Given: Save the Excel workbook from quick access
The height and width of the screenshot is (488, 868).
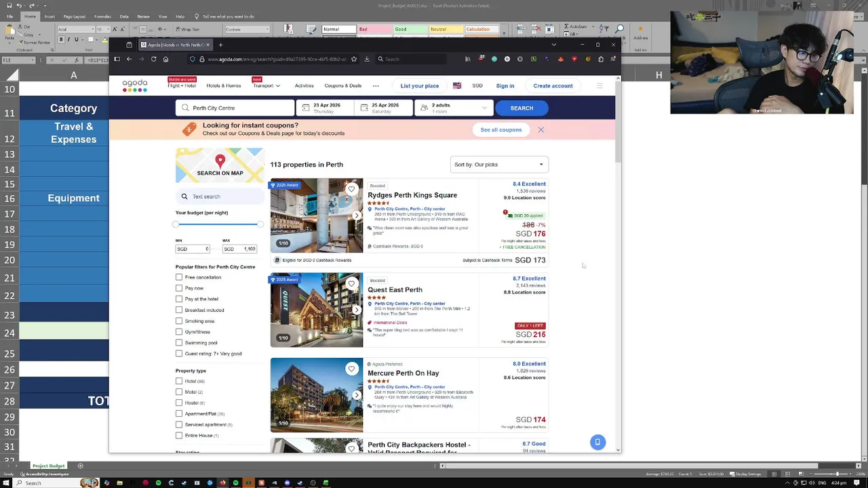Looking at the screenshot, I should tap(10, 5).
